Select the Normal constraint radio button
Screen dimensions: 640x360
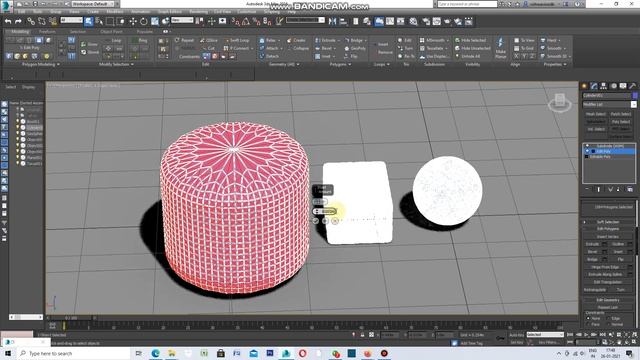click(x=608, y=324)
